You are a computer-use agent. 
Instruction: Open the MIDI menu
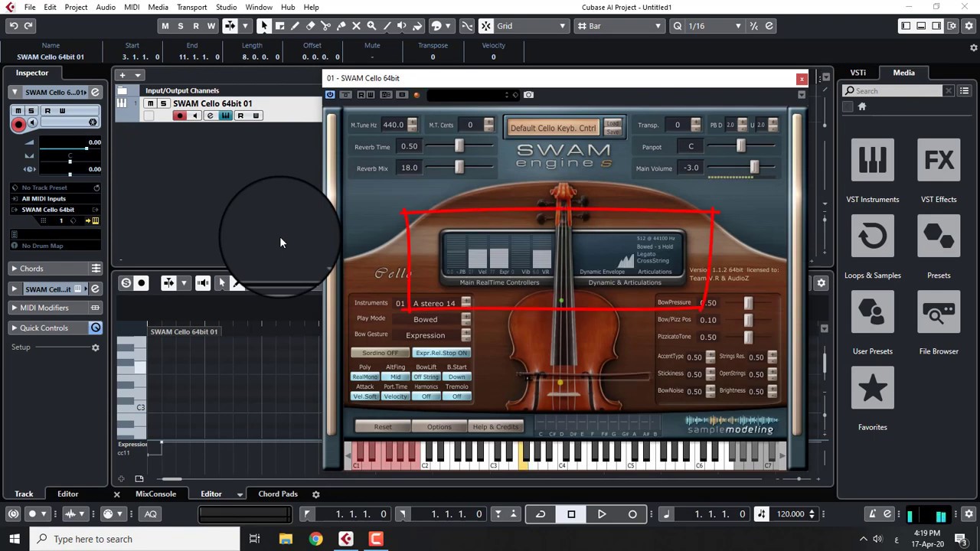pos(132,7)
